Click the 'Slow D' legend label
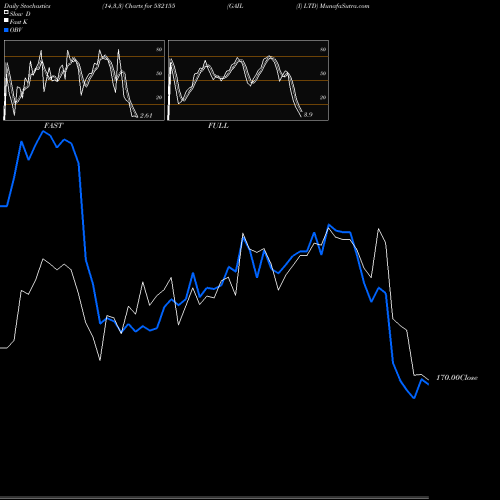This screenshot has width=500, height=500. (x=20, y=14)
